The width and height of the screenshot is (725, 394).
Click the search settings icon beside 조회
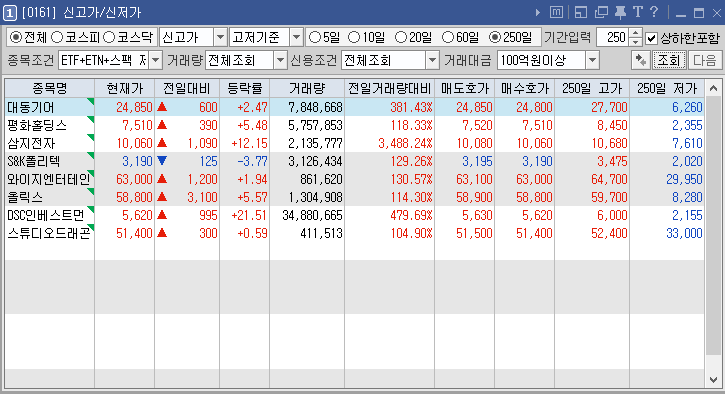[640, 60]
